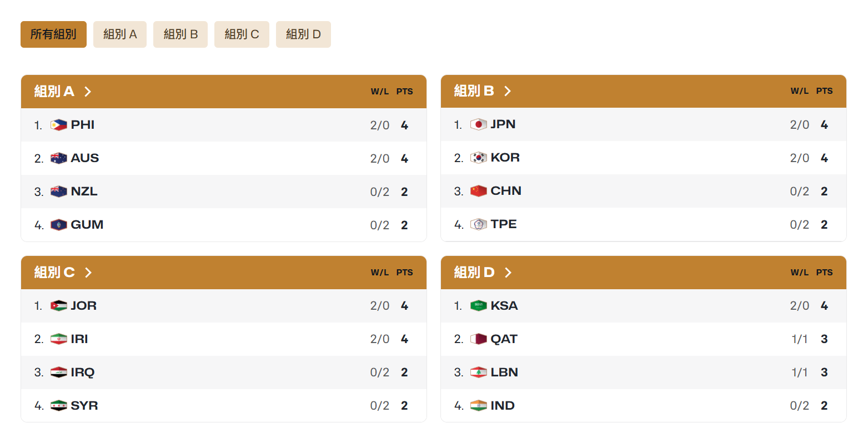868x443 pixels.
Task: Expand 組別 A group chevron arrow
Action: [88, 92]
